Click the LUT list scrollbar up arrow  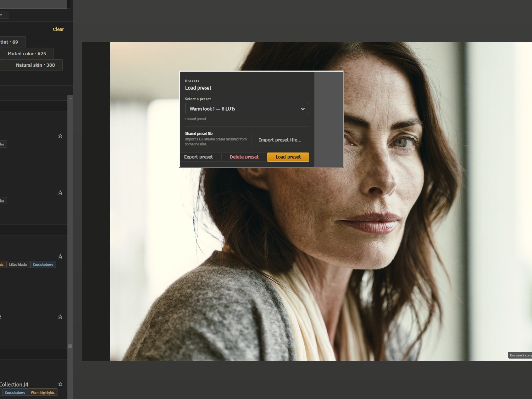(70, 98)
